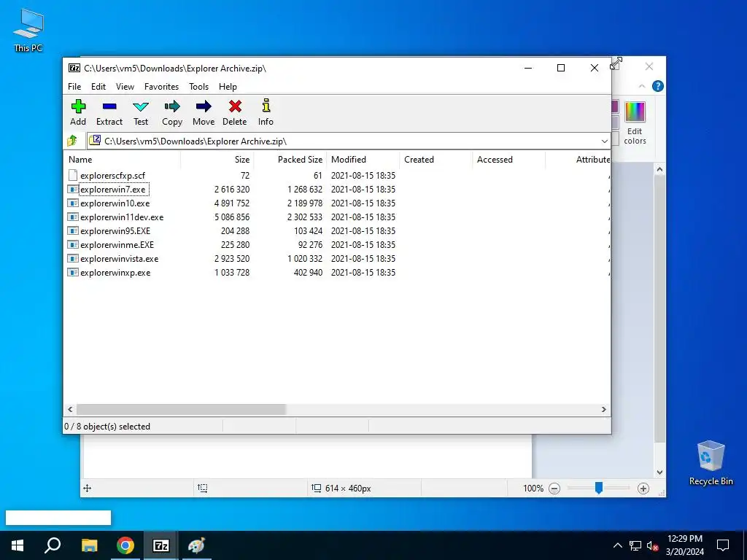Open the Favorites menu
747x560 pixels.
pyautogui.click(x=161, y=87)
